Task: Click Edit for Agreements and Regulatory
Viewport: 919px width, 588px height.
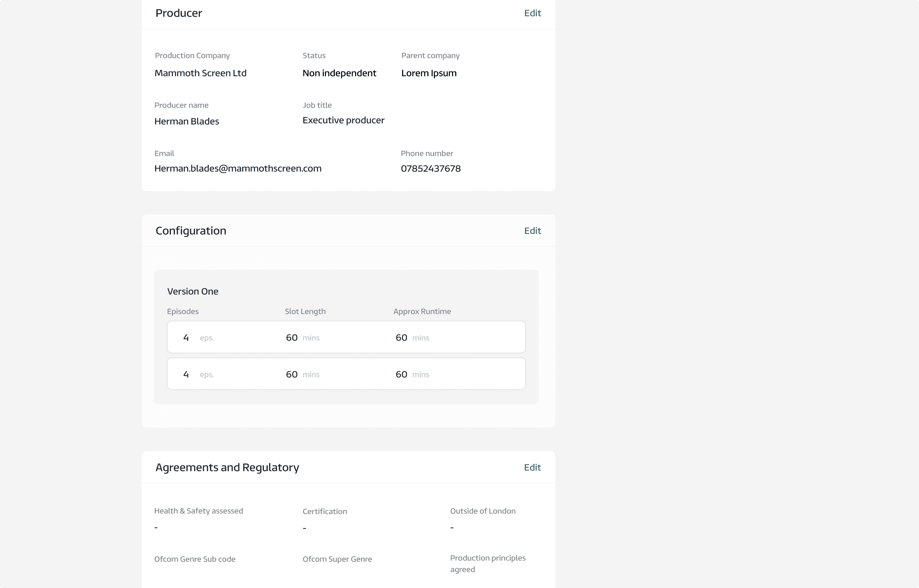Action: (x=532, y=467)
